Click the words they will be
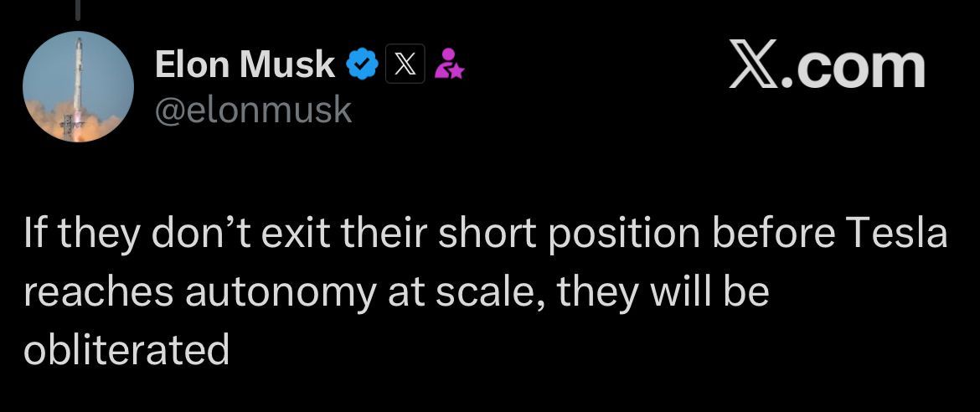Viewport: 980px width, 412px height. pos(663,292)
